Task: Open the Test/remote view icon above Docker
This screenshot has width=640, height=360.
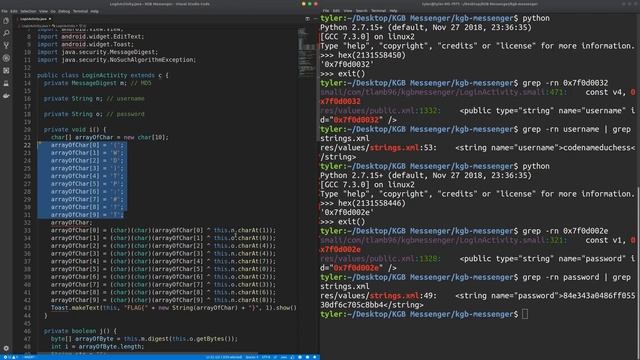Action: [6, 83]
